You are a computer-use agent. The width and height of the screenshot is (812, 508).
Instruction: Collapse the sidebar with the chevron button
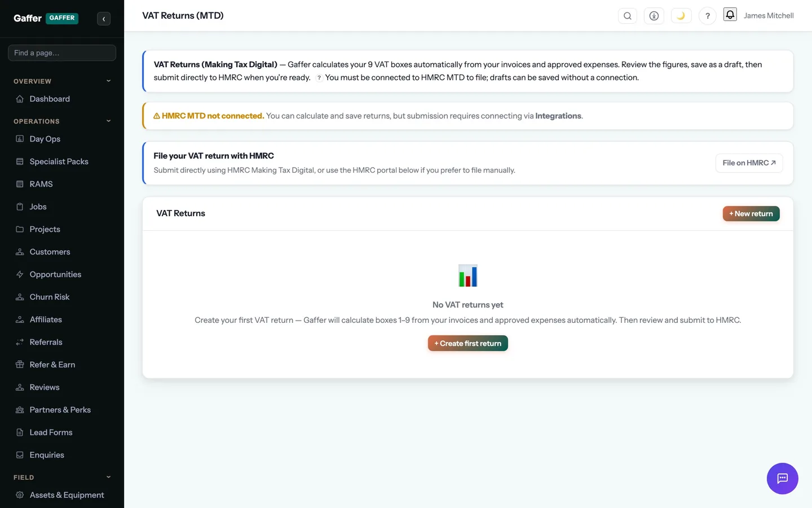(104, 19)
